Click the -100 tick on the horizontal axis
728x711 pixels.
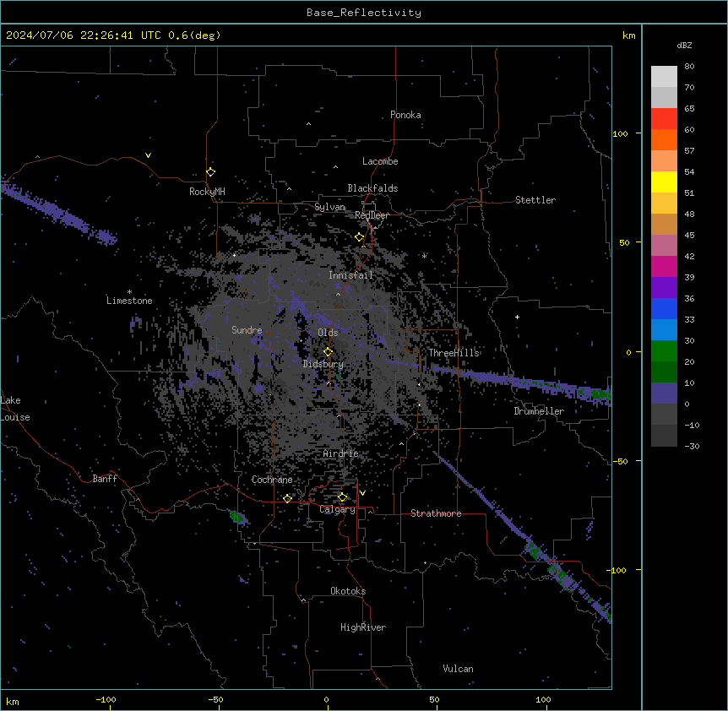[x=106, y=700]
